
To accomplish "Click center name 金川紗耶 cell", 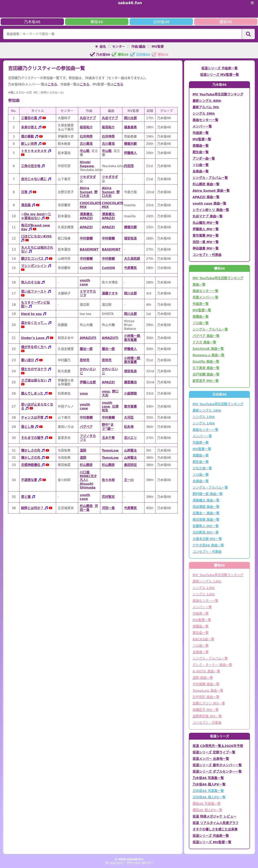I will pos(67,480).
